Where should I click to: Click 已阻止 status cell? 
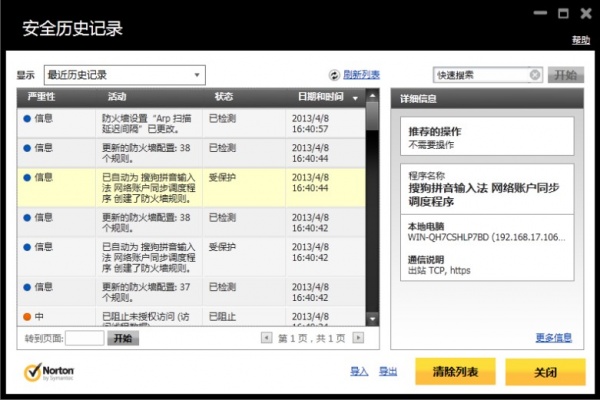click(x=222, y=317)
